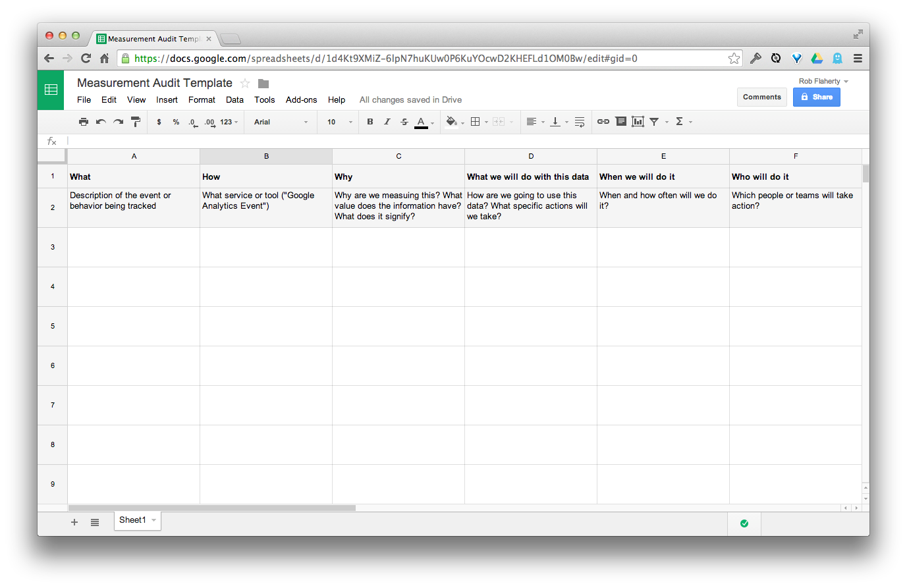Click the merge cells icon

(499, 122)
